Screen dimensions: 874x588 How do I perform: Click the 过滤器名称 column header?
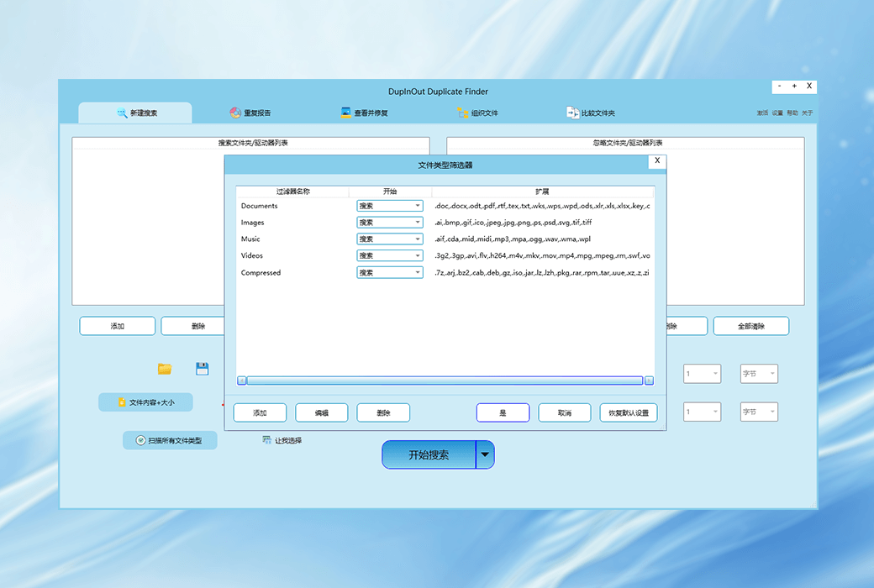[x=292, y=192]
